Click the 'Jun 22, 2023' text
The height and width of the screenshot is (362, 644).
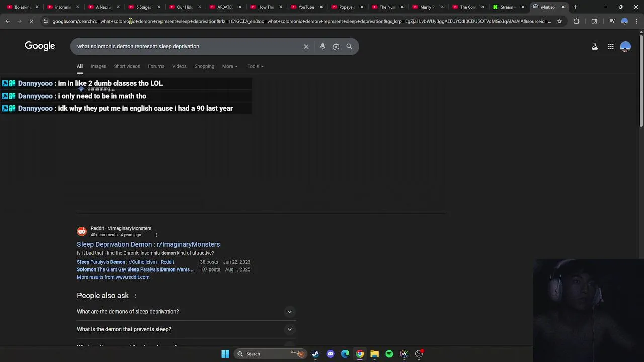coord(236,262)
